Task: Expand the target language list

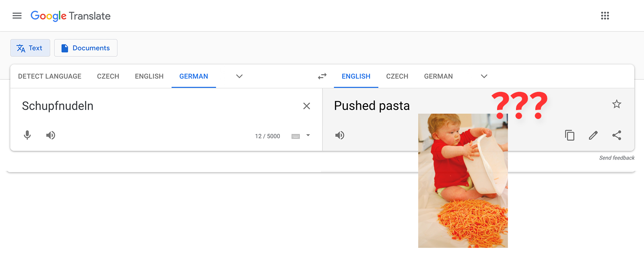Action: click(x=484, y=76)
